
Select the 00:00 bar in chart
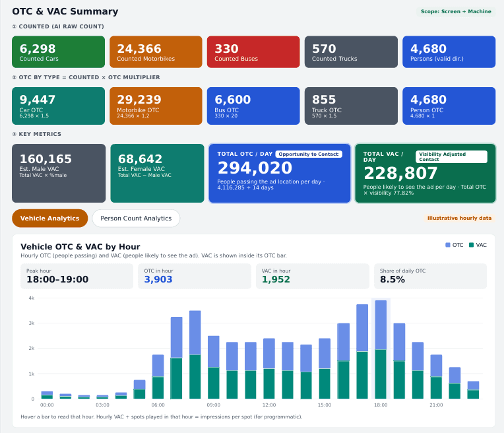point(47,395)
